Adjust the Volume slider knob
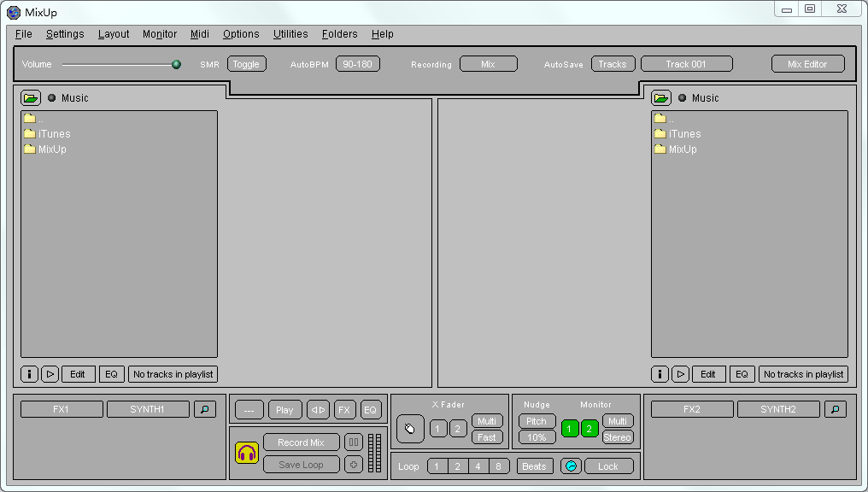Image resolution: width=868 pixels, height=492 pixels. [x=177, y=64]
